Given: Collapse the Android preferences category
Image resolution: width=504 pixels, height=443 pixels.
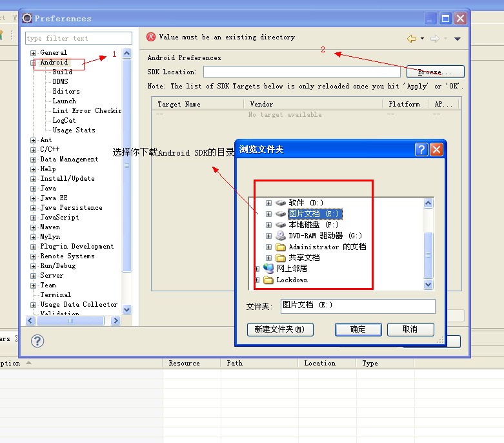Looking at the screenshot, I should point(33,63).
